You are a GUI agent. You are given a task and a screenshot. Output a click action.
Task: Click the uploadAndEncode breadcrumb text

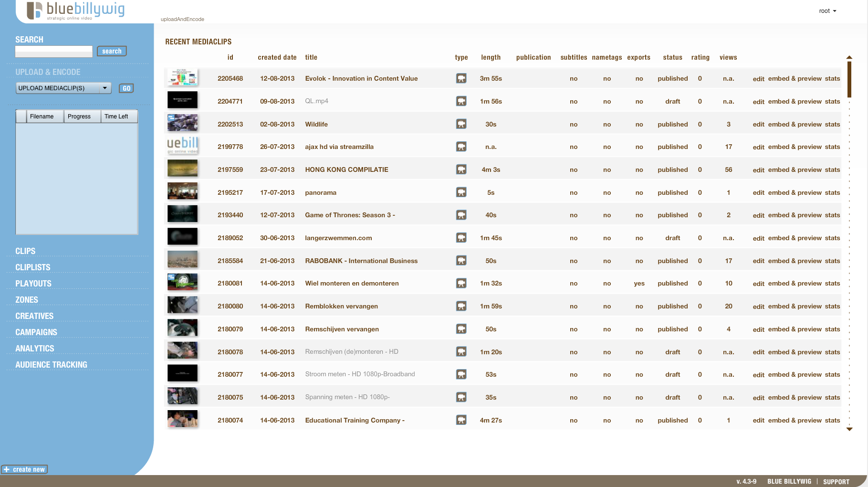click(182, 19)
